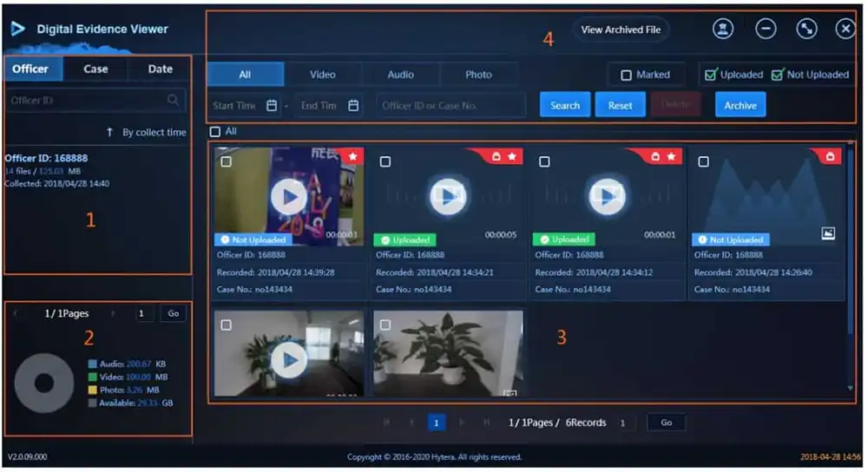Switch to the Case tab
Screen dimensions: 868x472
(x=95, y=69)
